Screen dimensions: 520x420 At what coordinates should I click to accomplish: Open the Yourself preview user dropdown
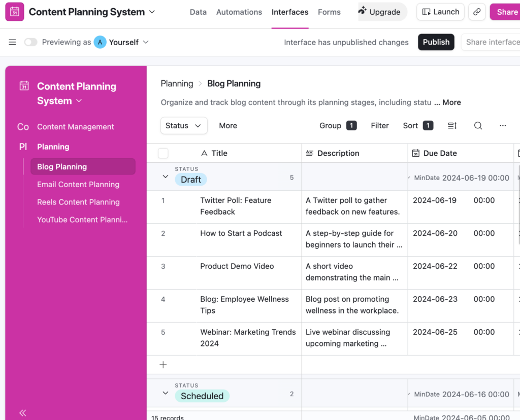pos(122,42)
